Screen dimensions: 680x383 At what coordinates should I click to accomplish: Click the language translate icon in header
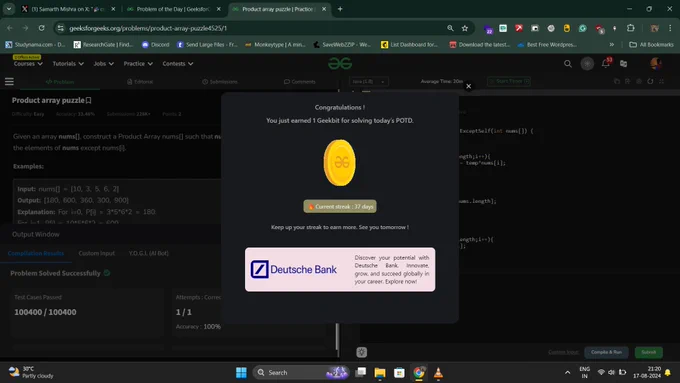pyautogui.click(x=624, y=64)
